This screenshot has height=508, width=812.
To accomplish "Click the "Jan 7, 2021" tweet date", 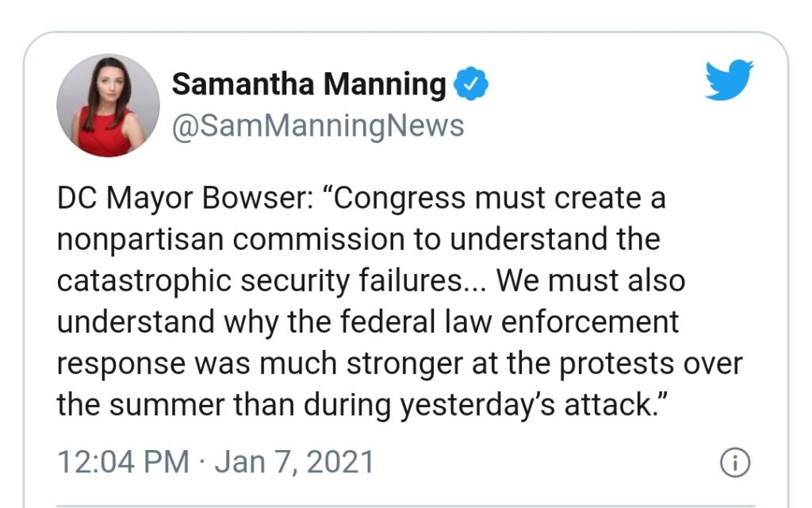I will 294,461.
